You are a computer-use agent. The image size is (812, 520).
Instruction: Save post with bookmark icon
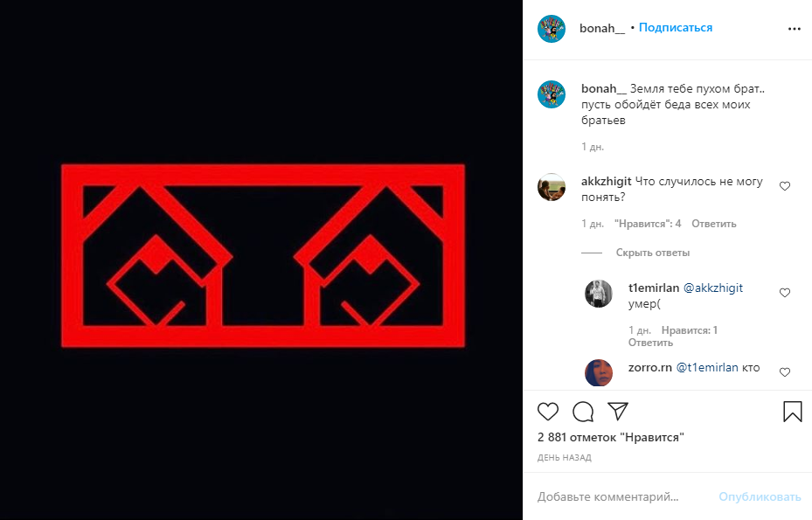click(x=792, y=412)
